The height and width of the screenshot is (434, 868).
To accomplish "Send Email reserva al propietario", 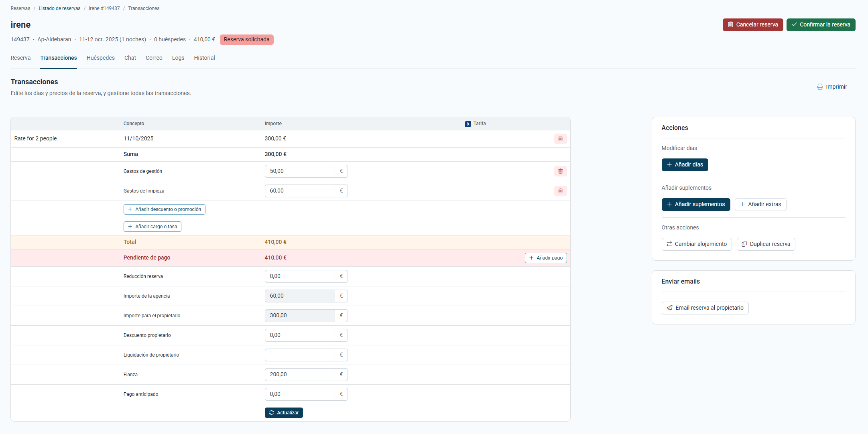I will coord(705,308).
